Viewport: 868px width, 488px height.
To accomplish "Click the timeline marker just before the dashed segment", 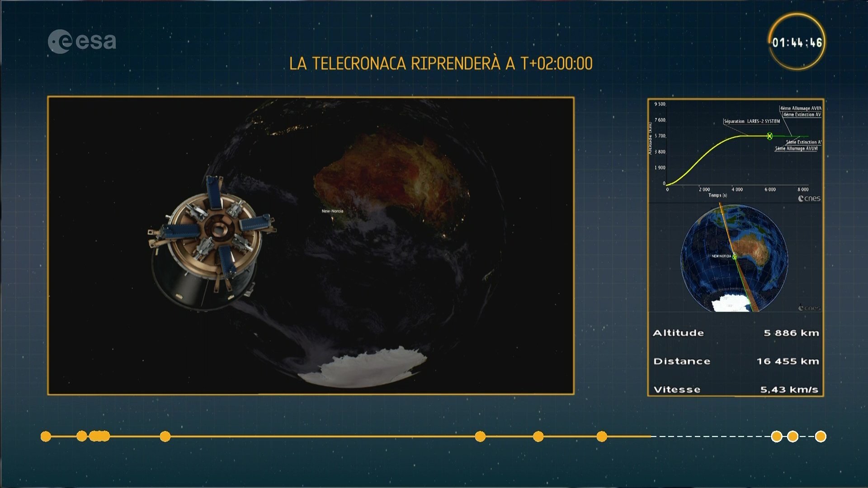I will 602,436.
